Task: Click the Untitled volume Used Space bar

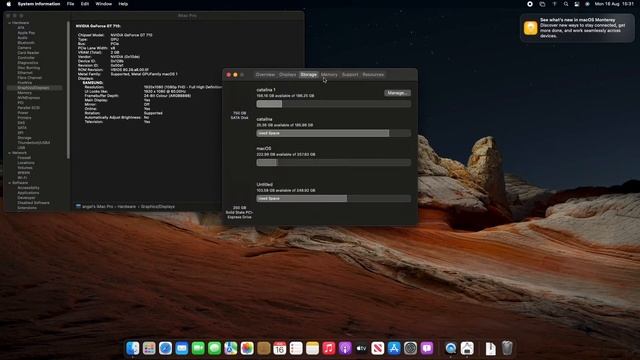Action: click(x=333, y=198)
